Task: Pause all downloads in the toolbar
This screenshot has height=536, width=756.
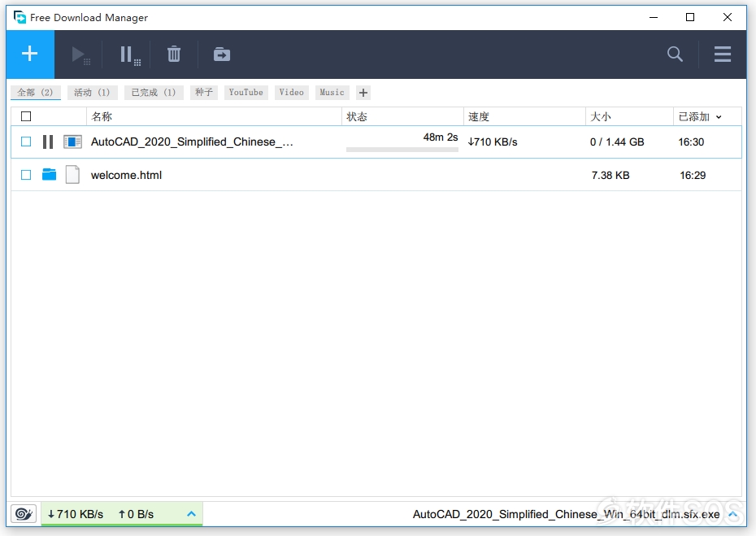Action: [130, 55]
